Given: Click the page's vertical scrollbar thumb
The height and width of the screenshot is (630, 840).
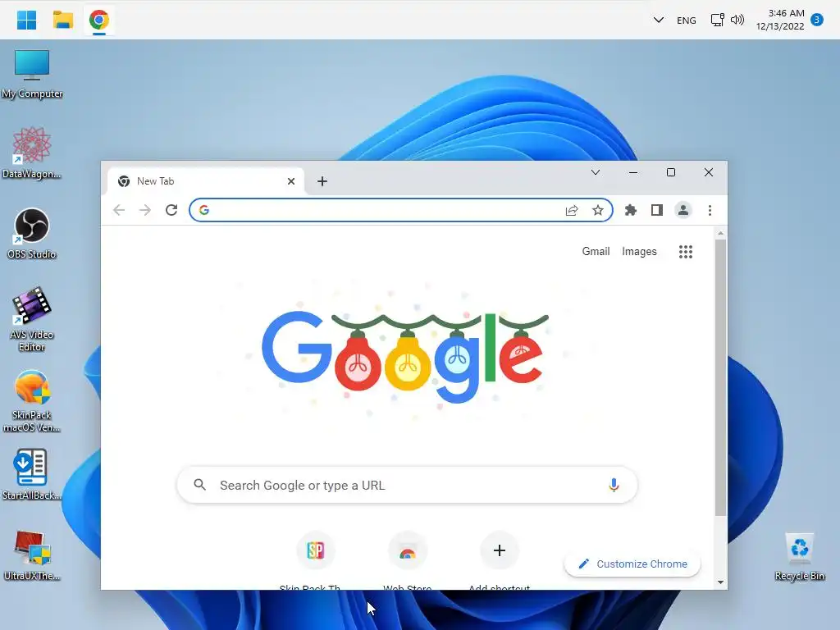Looking at the screenshot, I should (x=720, y=377).
